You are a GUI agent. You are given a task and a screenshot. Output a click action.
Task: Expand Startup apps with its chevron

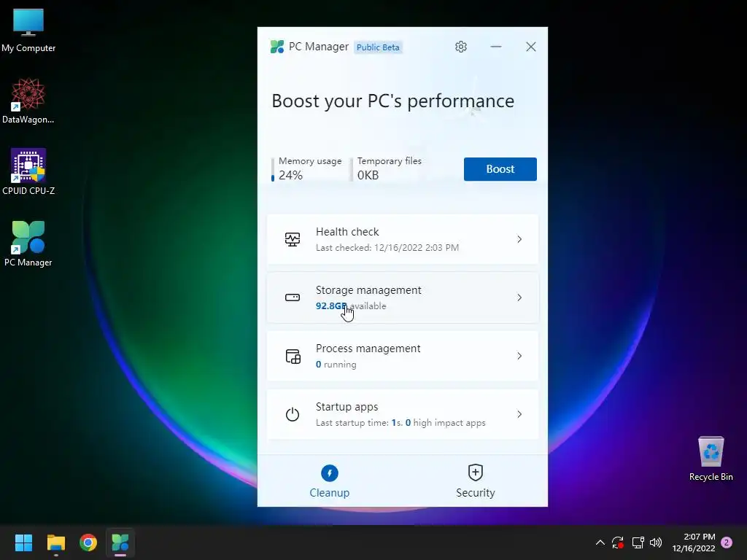click(519, 414)
